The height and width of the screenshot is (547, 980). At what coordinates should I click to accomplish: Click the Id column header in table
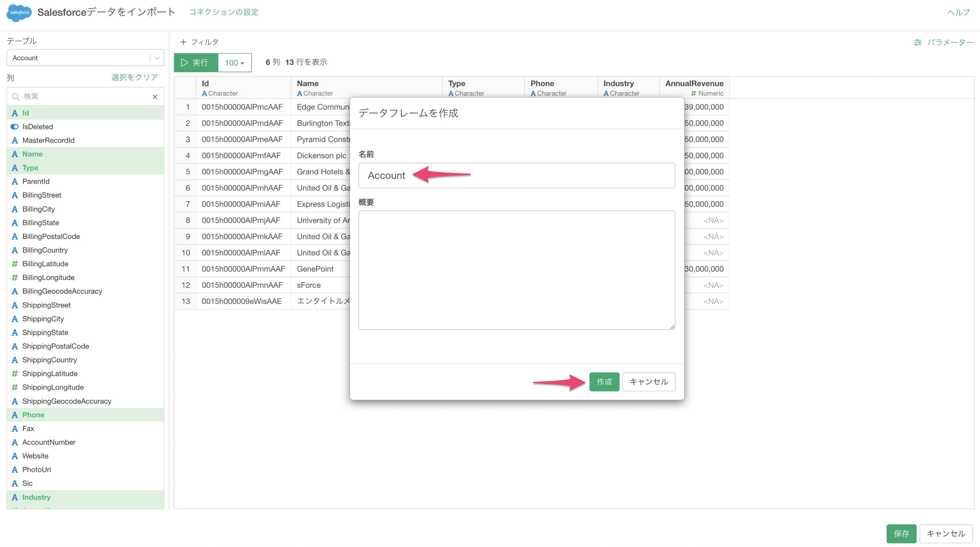pos(243,88)
